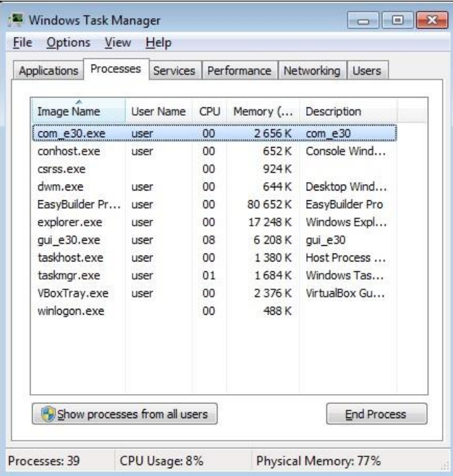453x476 pixels.
Task: Click the Processes: 39 status entry
Action: (44, 461)
